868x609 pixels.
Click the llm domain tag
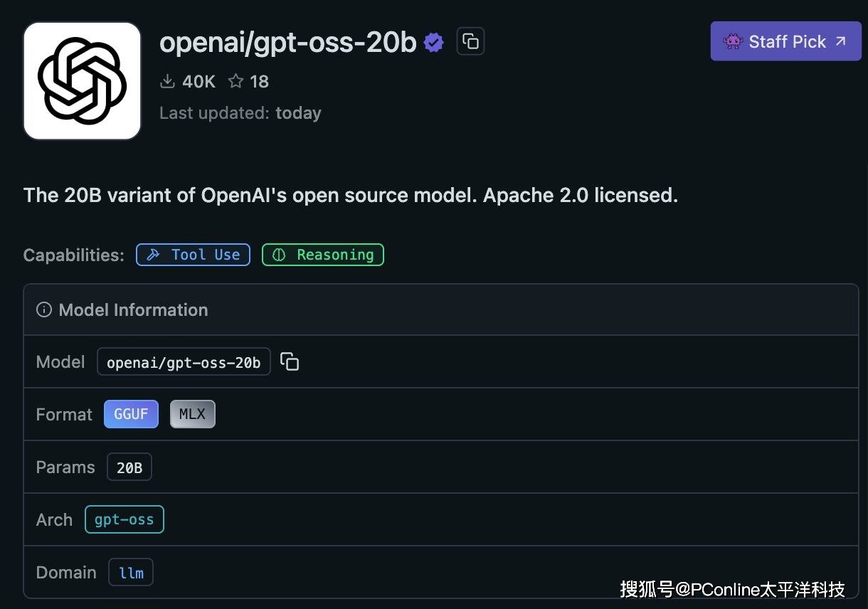click(x=131, y=572)
